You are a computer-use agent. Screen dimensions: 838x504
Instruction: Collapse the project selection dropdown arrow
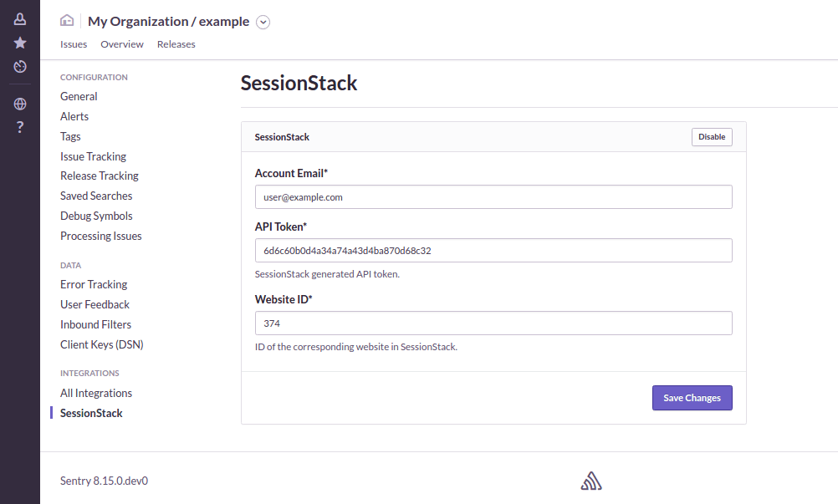(263, 22)
